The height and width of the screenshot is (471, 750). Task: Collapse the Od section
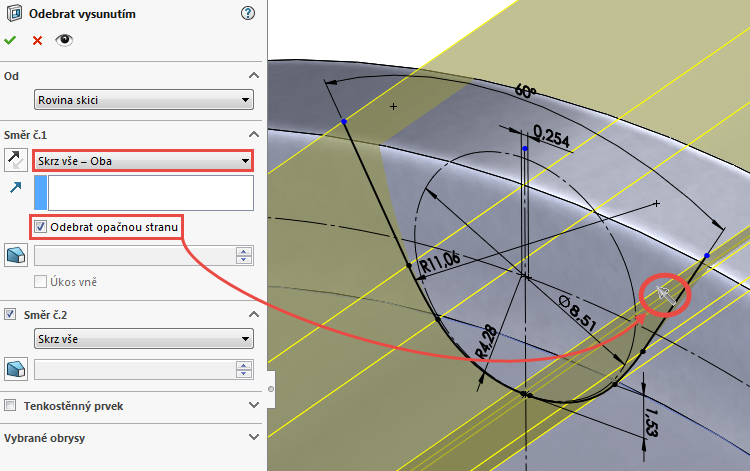click(254, 76)
